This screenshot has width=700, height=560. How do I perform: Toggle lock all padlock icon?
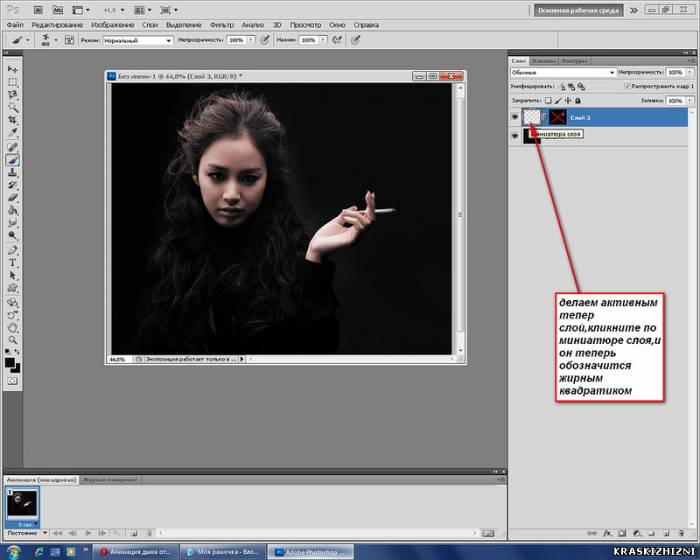click(578, 100)
